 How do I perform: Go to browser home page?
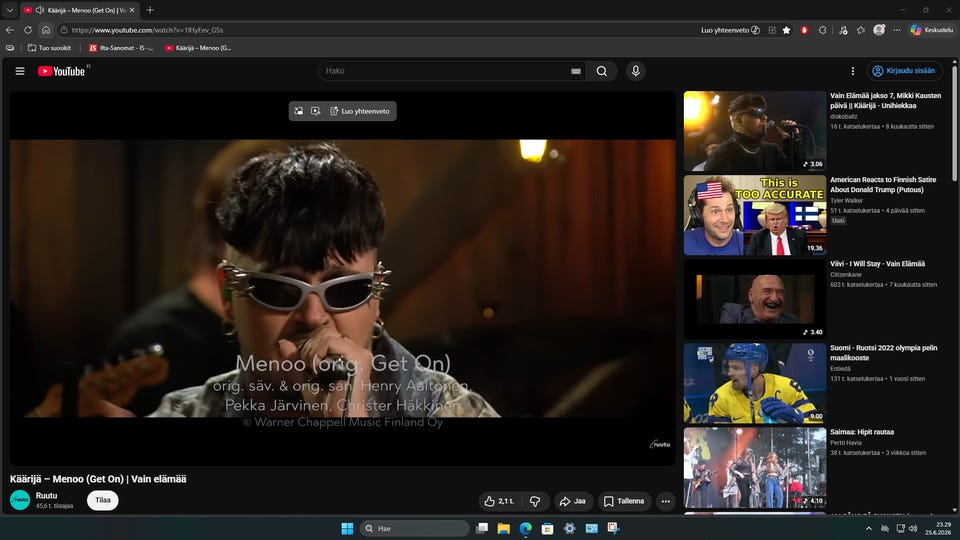point(46,29)
